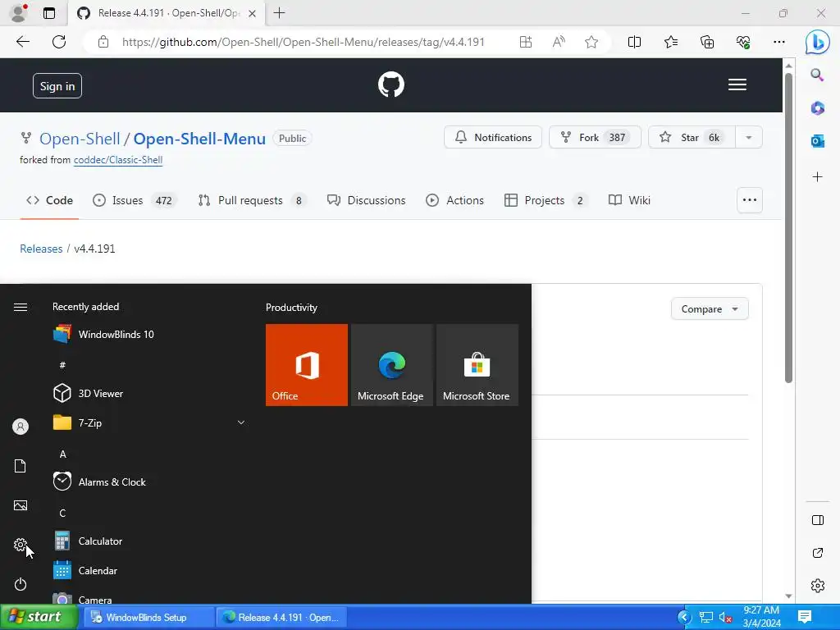The image size is (840, 630).
Task: Open a new browser tab
Action: pos(279,13)
